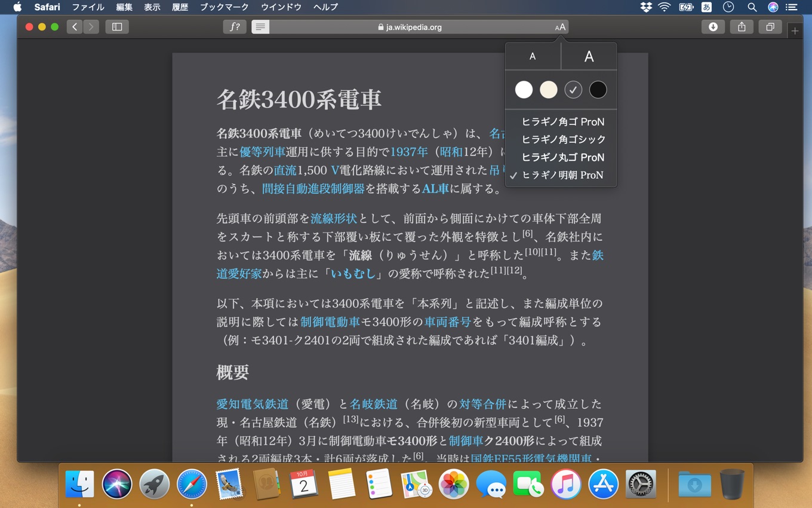Follow the 直流 link
The height and width of the screenshot is (508, 812).
[285, 170]
